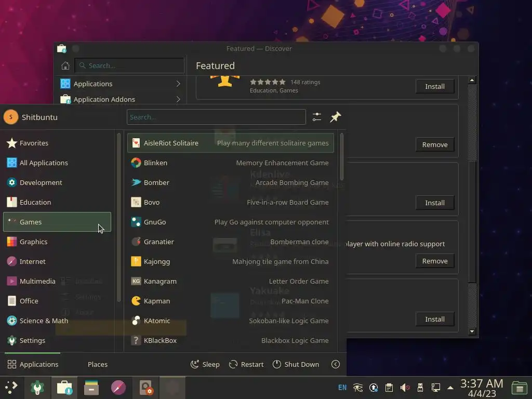Click the EN keyboard layout indicator
Image resolution: width=532 pixels, height=399 pixels.
342,388
